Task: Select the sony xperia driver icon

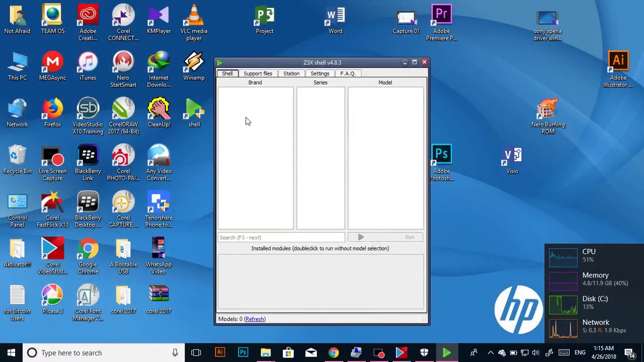Action: (x=547, y=23)
